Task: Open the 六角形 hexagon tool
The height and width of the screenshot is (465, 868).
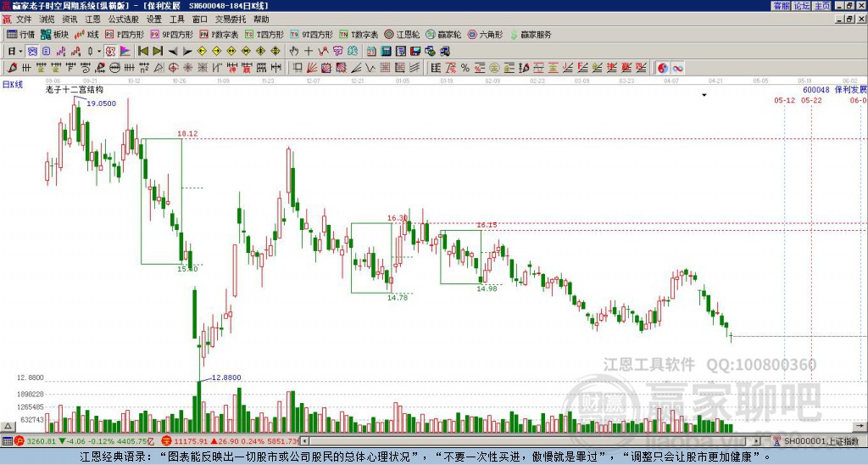Action: coord(486,34)
